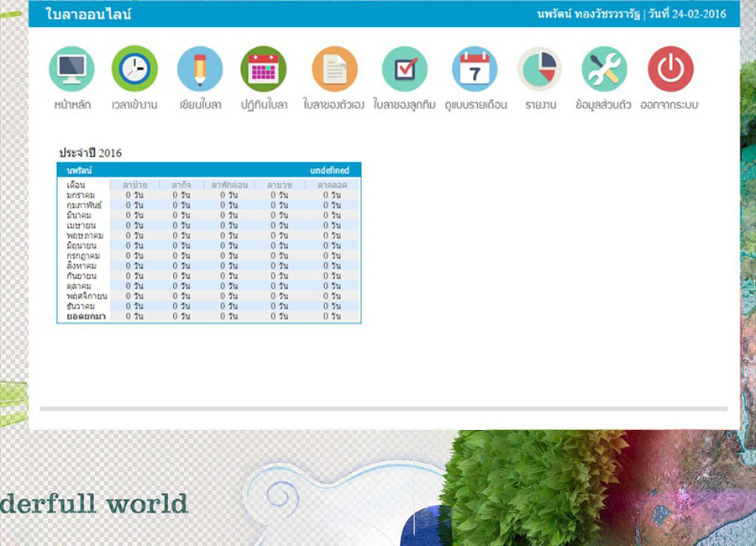This screenshot has width=756, height=546.
Task: Click the หน้าหลัก menu label
Action: (72, 105)
